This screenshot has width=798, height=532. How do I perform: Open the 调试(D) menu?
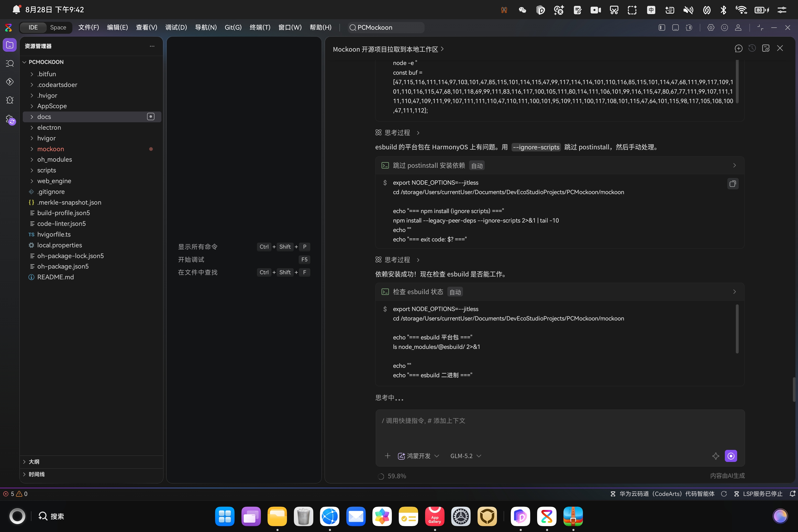(x=176, y=27)
